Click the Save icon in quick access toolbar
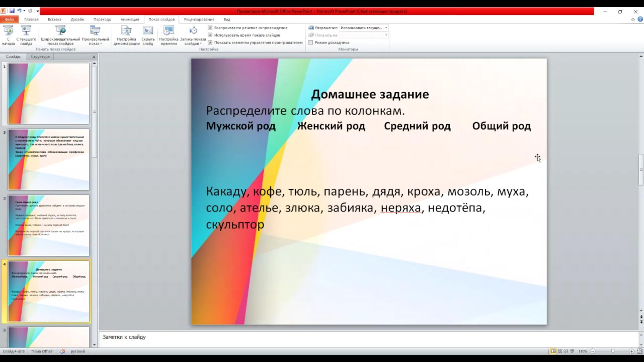The image size is (644, 362). 12,11
